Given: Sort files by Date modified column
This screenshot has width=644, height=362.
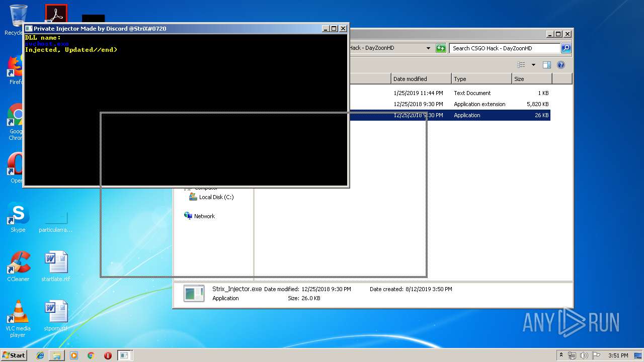Looking at the screenshot, I should (x=421, y=79).
